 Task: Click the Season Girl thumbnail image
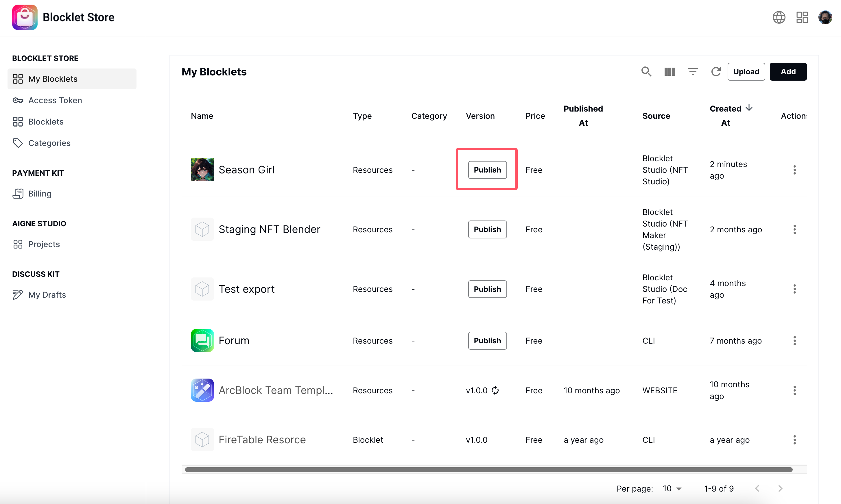(x=202, y=169)
